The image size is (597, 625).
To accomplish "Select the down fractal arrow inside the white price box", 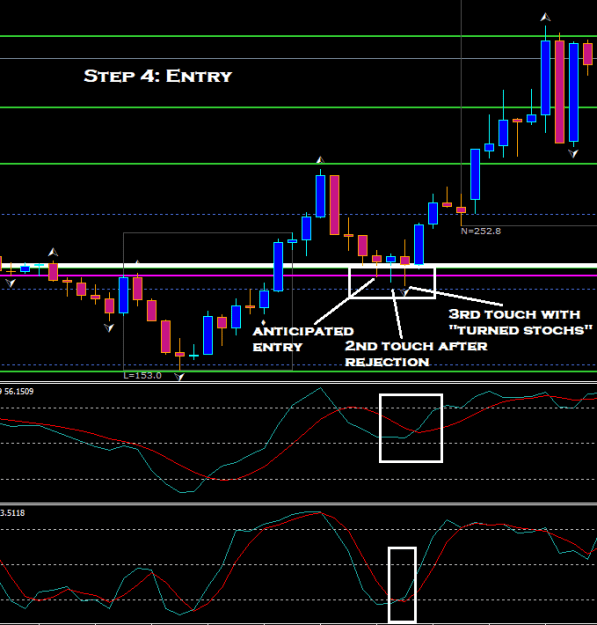I will coord(404,293).
